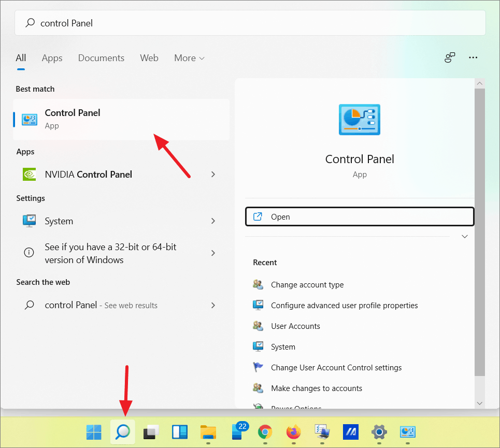Screen dimensions: 500x448
Task: Click the large Control Panel preview icon
Action: pyautogui.click(x=360, y=120)
